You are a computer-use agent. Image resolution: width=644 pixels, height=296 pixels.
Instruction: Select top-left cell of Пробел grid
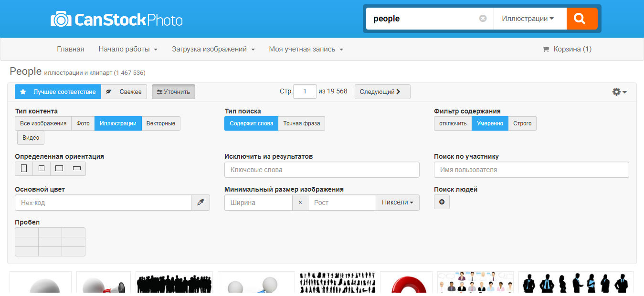(x=27, y=232)
